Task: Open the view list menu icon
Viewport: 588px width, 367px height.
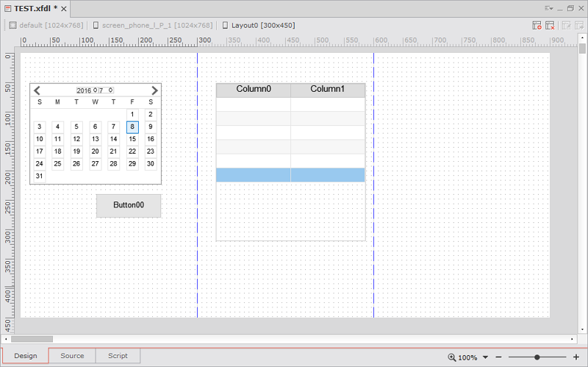Action: tap(548, 8)
